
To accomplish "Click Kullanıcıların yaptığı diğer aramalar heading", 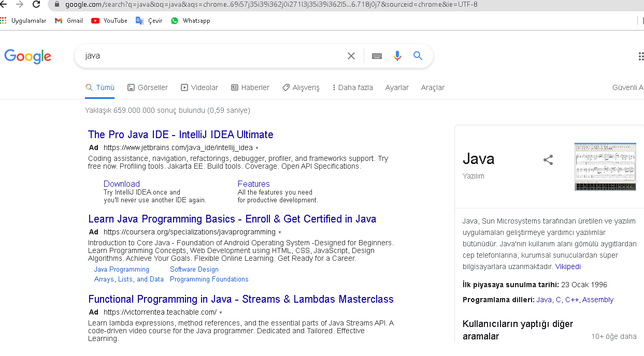I will [518, 330].
